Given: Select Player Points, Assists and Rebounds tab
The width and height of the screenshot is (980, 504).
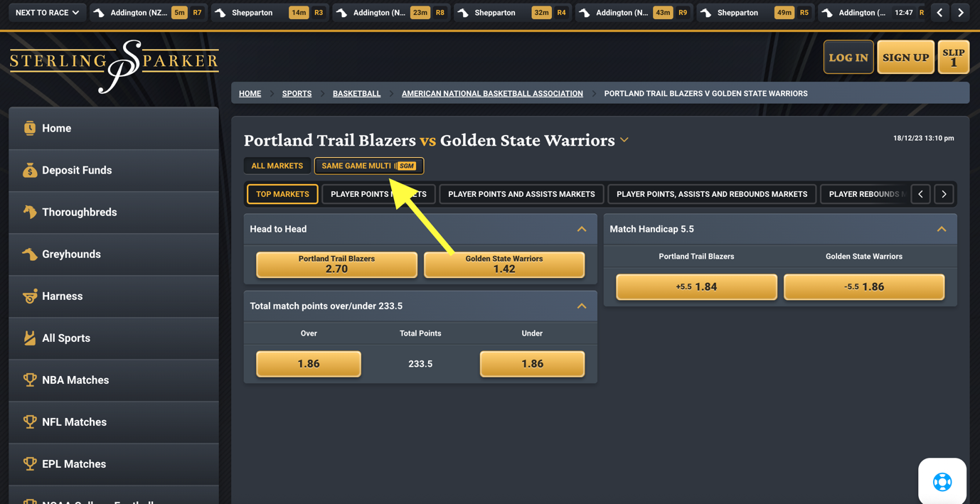Looking at the screenshot, I should (712, 194).
